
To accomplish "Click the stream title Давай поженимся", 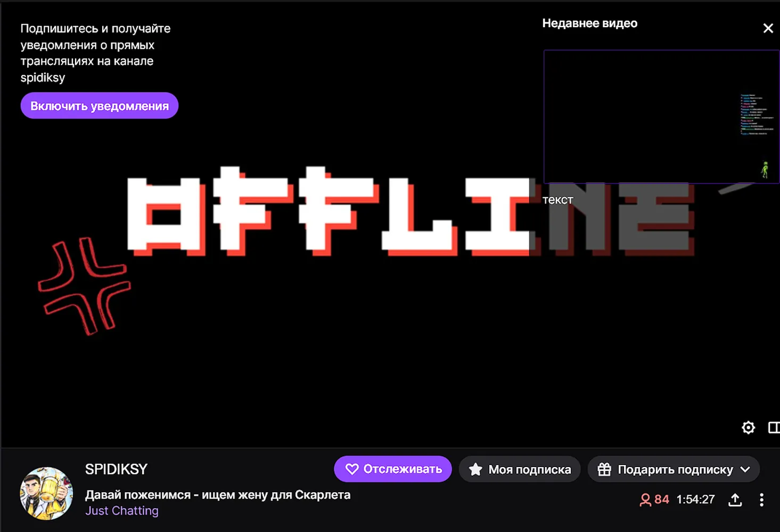I will click(x=218, y=495).
